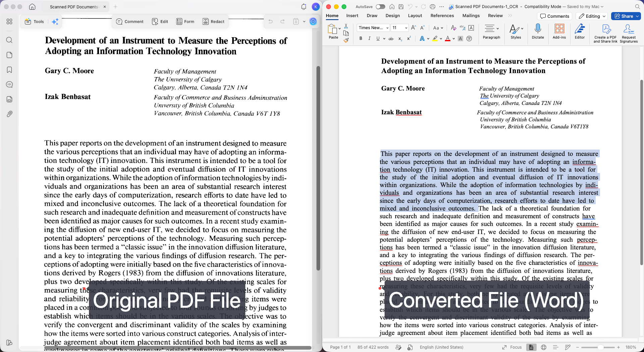Image resolution: width=644 pixels, height=352 pixels.
Task: Click the Format Painter brush icon
Action: tap(346, 40)
